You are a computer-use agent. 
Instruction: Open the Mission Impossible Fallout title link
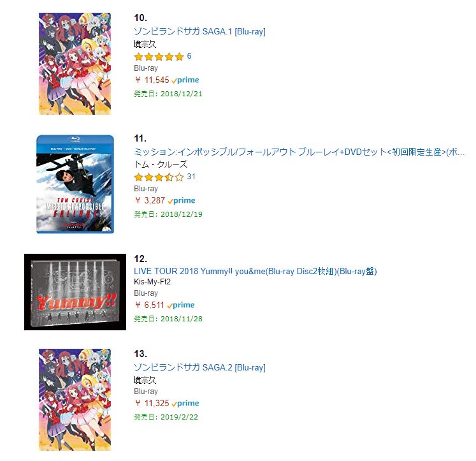[299, 152]
